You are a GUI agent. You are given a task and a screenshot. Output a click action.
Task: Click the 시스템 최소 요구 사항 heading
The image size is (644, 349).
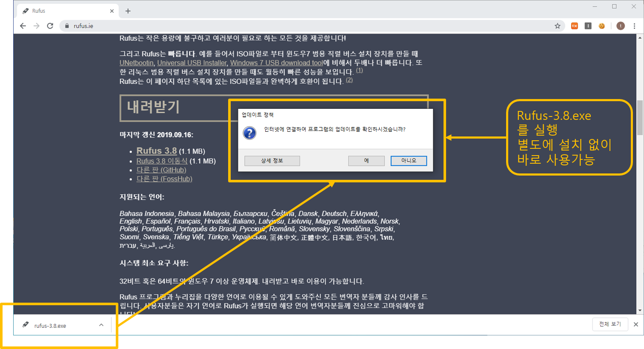click(154, 263)
